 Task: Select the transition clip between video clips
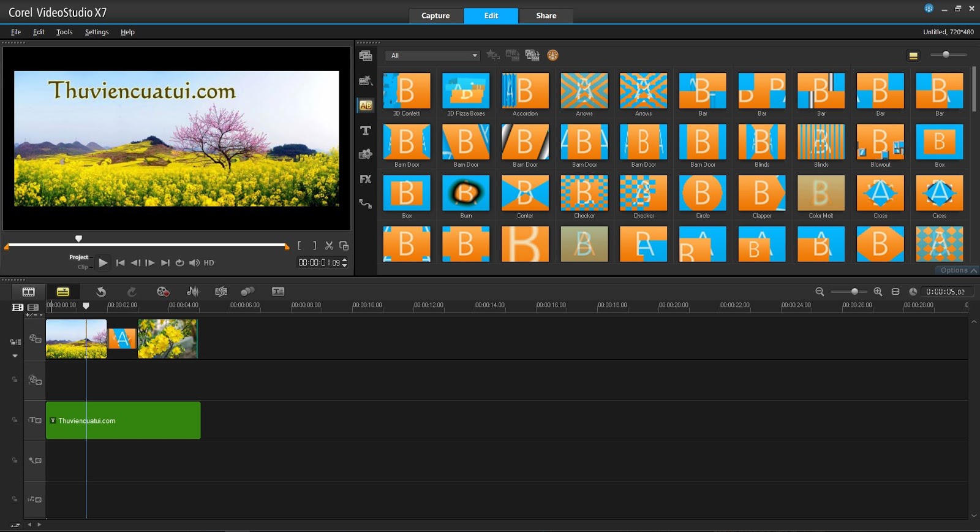point(122,338)
